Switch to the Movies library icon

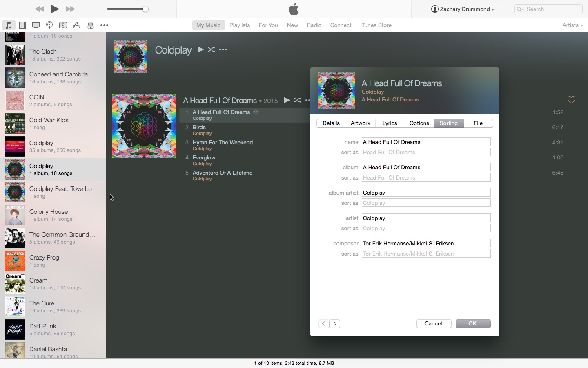[22, 25]
